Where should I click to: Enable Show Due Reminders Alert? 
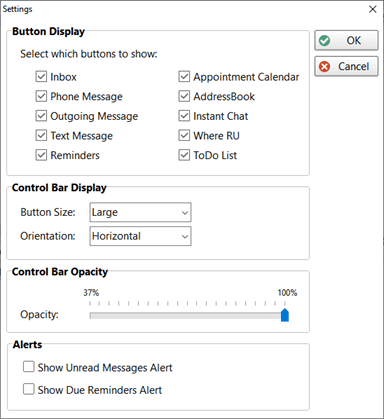click(29, 389)
